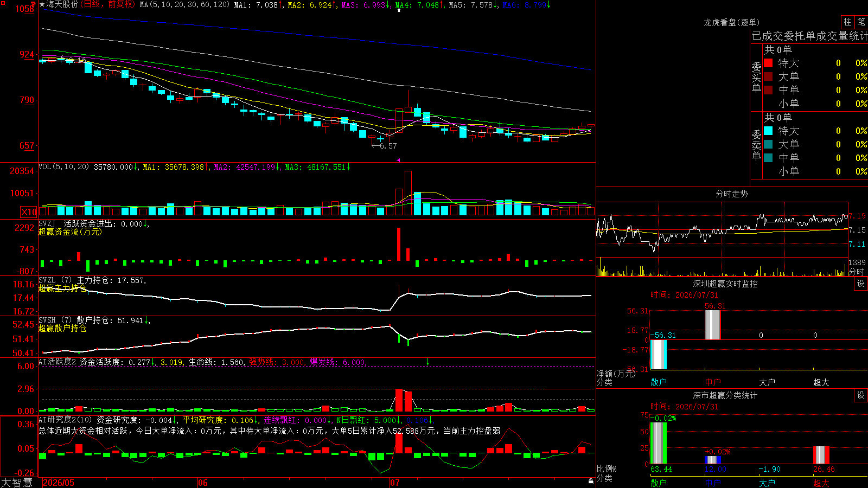This screenshot has width=868, height=488.
Task: Click the magenta triangle marker below the K-line chart
Action: [398, 160]
